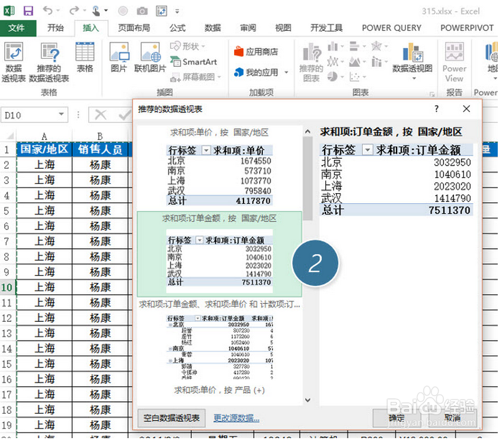Insert a PivotTable (数据透视表) from ribbon
The image size is (504, 440).
pos(14,62)
